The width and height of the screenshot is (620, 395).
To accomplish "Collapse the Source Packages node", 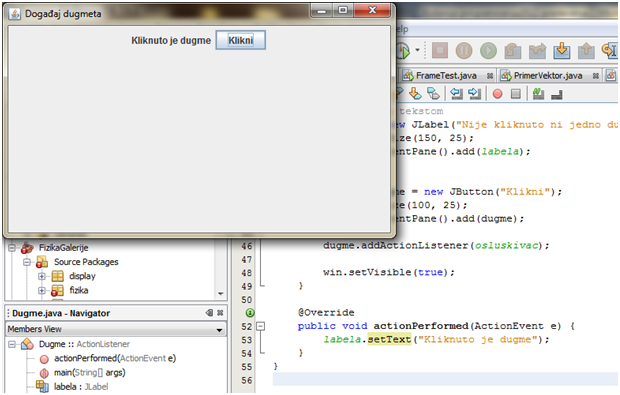I will point(26,262).
